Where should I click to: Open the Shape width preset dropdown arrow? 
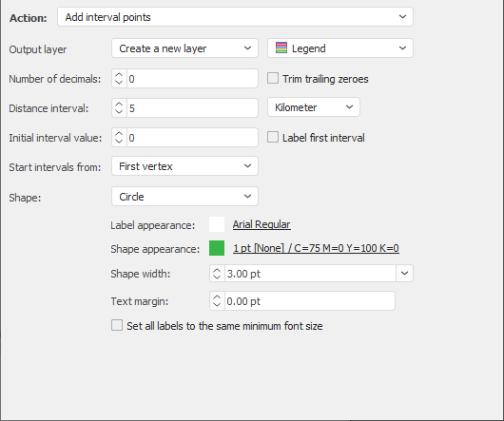(x=404, y=274)
